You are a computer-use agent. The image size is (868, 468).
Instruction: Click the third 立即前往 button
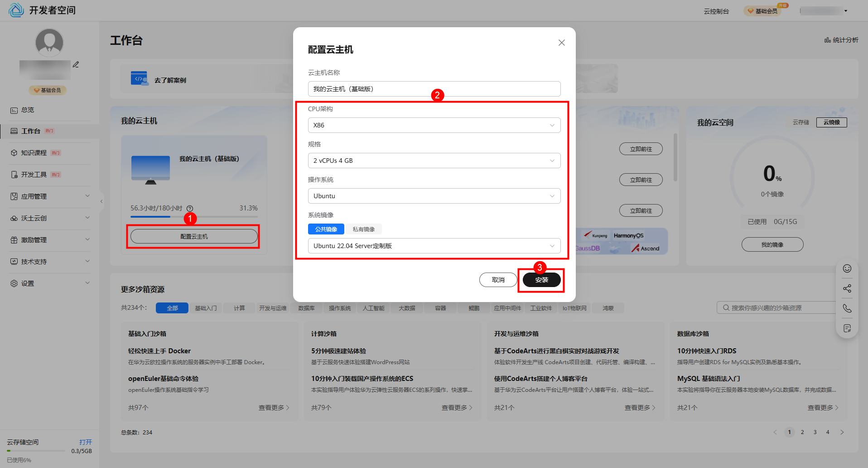pos(641,210)
